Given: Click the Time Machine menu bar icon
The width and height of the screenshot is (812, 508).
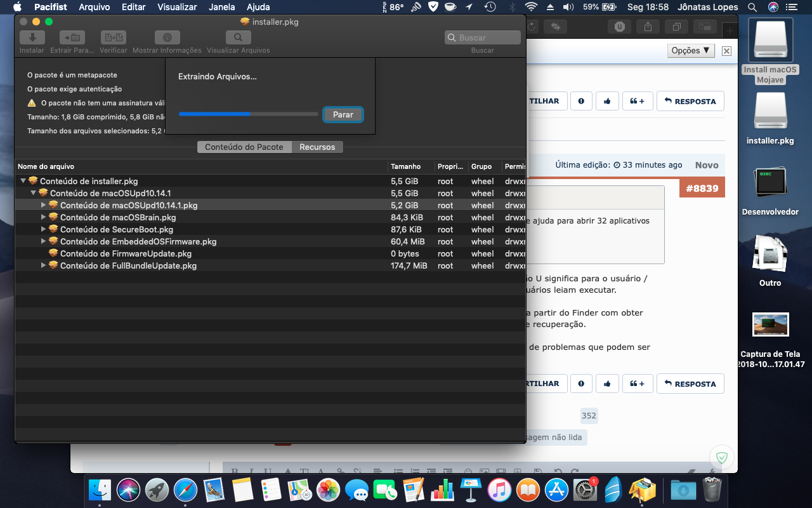Looking at the screenshot, I should (x=490, y=7).
